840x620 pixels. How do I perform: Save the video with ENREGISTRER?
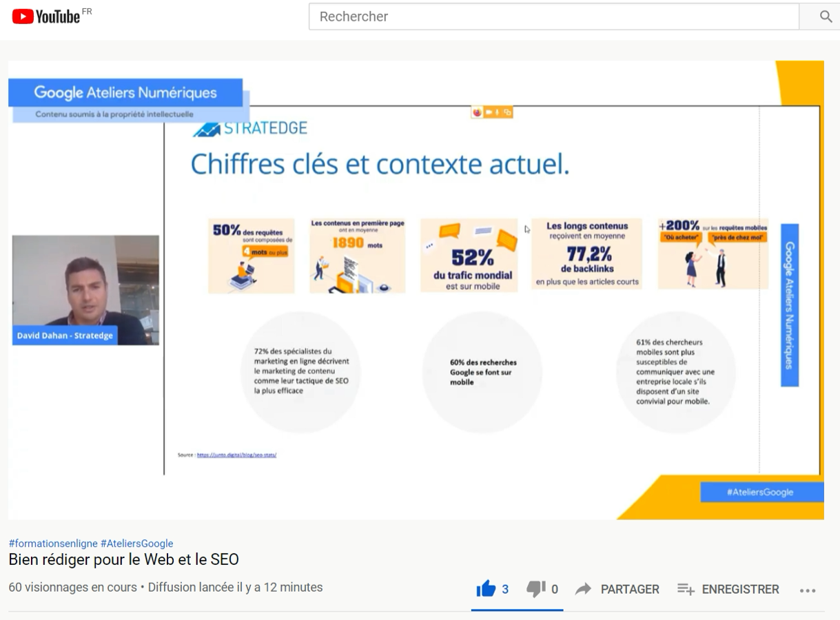click(x=728, y=589)
